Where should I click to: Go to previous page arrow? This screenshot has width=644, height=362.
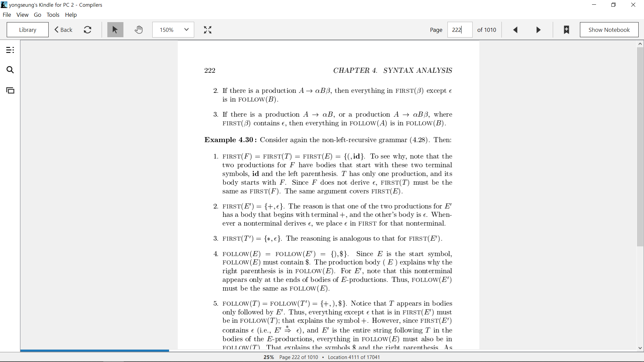pos(516,30)
